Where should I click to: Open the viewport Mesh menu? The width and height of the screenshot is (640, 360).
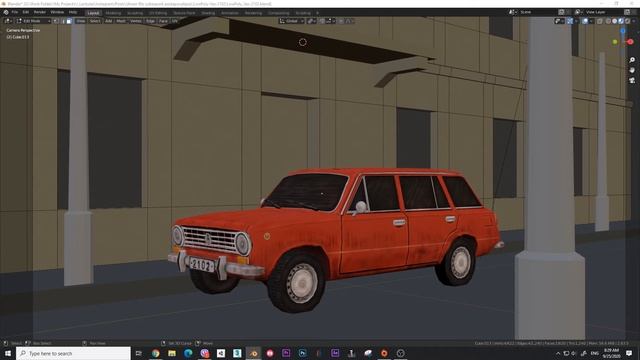point(121,21)
